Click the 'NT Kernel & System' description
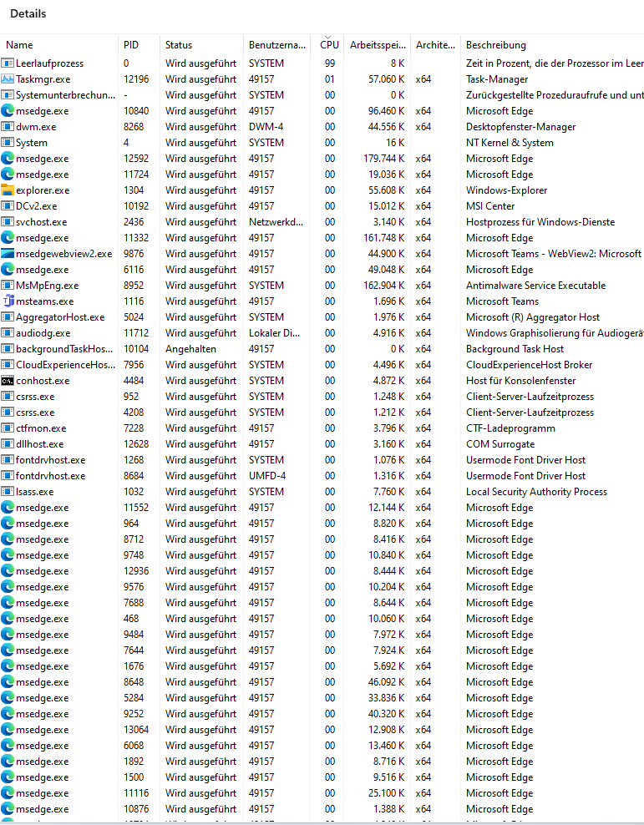 (510, 143)
